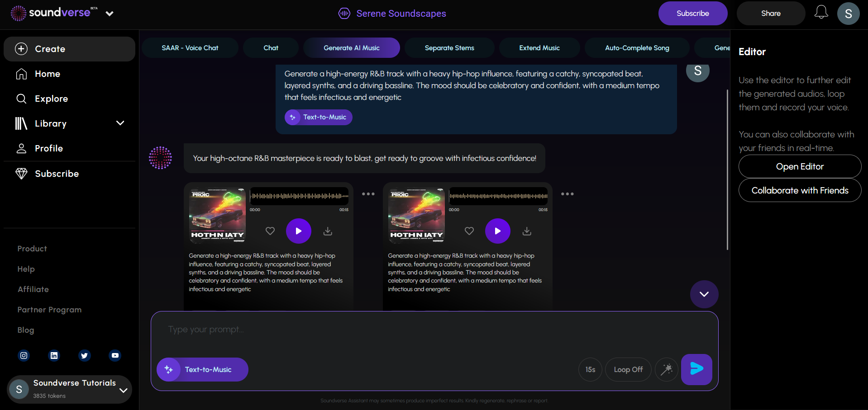Open Partner Program link
Screen dimensions: 868x410
[x=49, y=310]
